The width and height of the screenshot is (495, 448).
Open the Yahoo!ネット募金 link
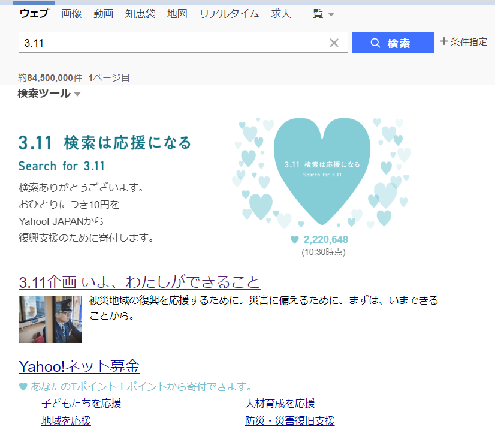[79, 366]
